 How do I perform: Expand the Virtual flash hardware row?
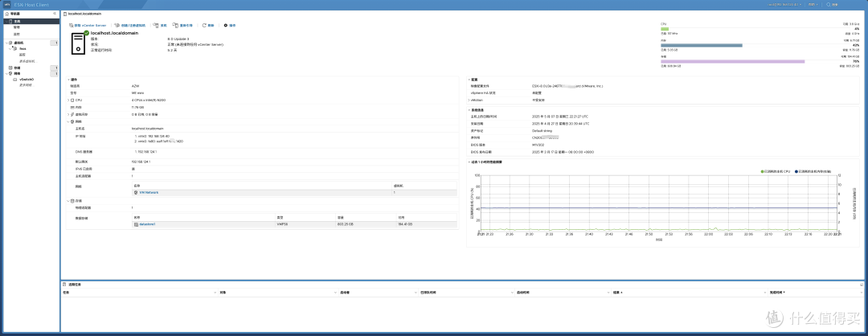pos(68,114)
